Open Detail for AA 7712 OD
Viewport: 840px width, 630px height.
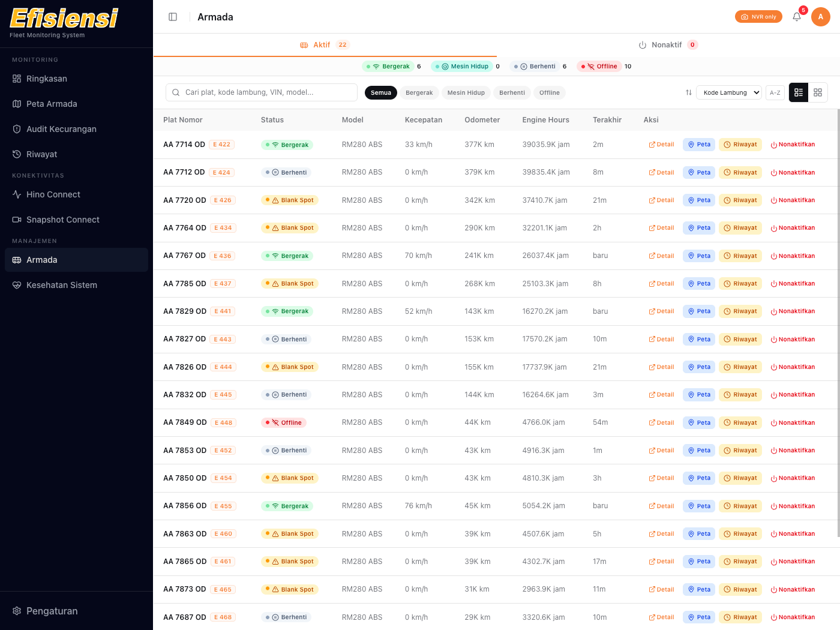661,173
